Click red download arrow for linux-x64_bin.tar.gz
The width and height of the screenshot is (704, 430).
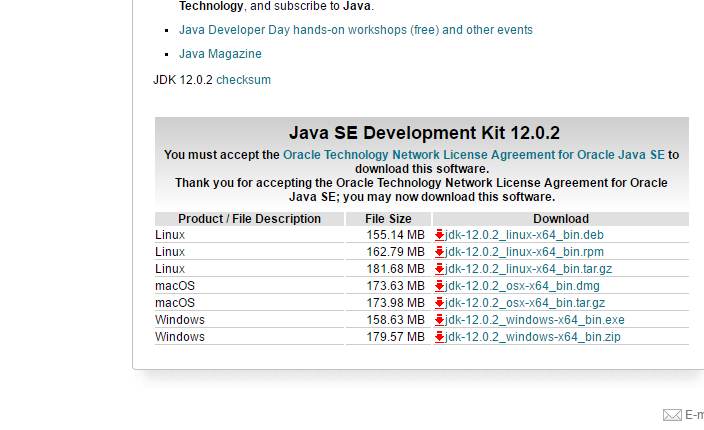point(440,269)
